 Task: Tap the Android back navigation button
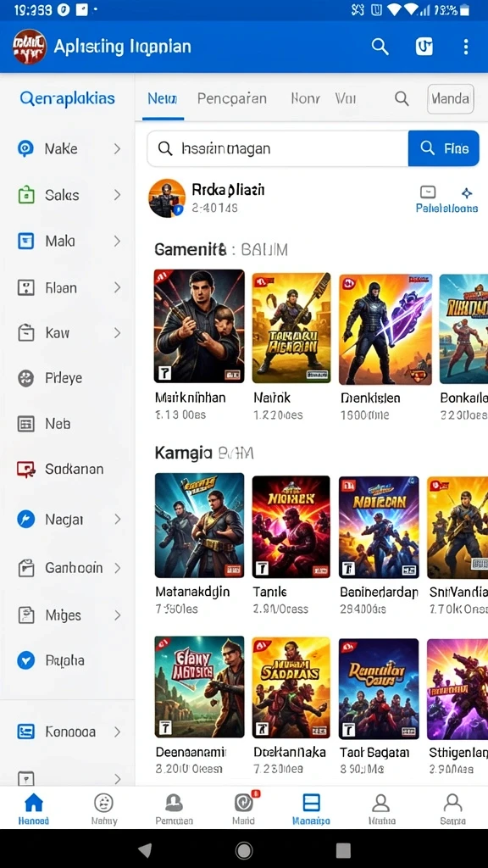[144, 850]
